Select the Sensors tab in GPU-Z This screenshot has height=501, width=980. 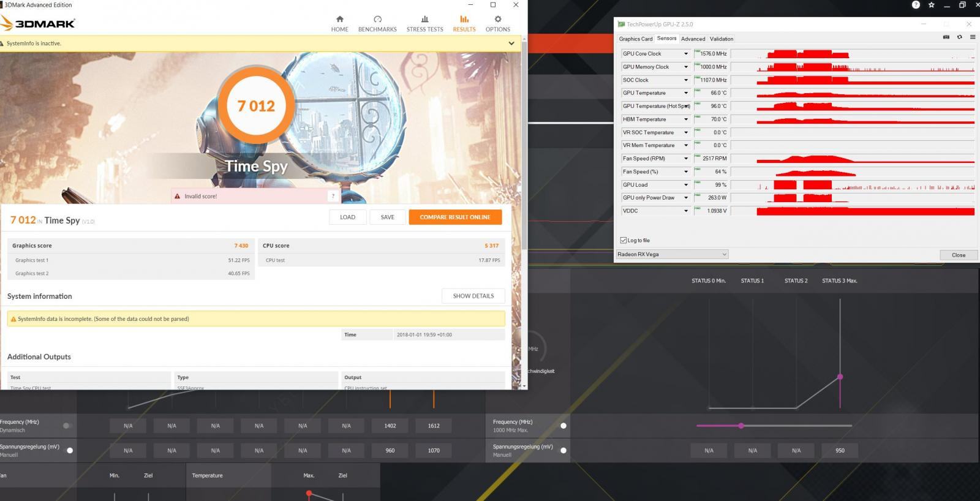666,38
